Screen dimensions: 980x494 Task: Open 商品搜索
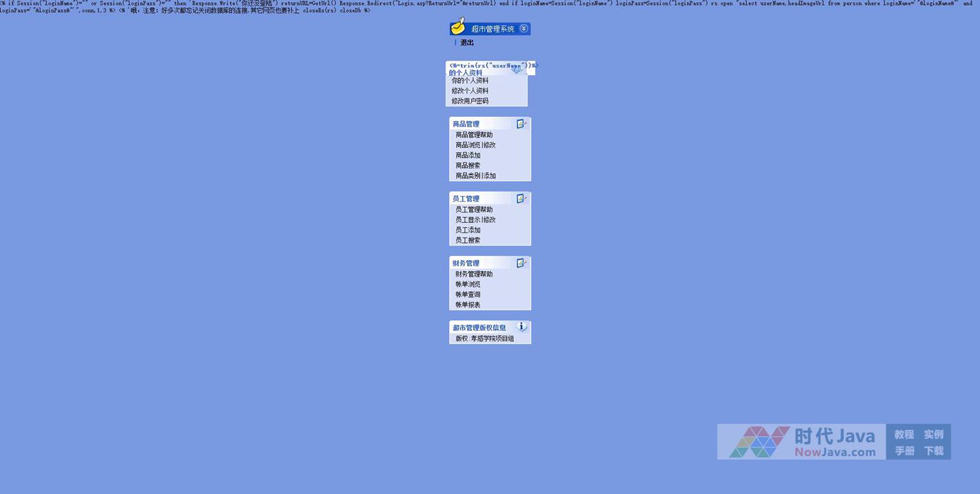point(468,166)
